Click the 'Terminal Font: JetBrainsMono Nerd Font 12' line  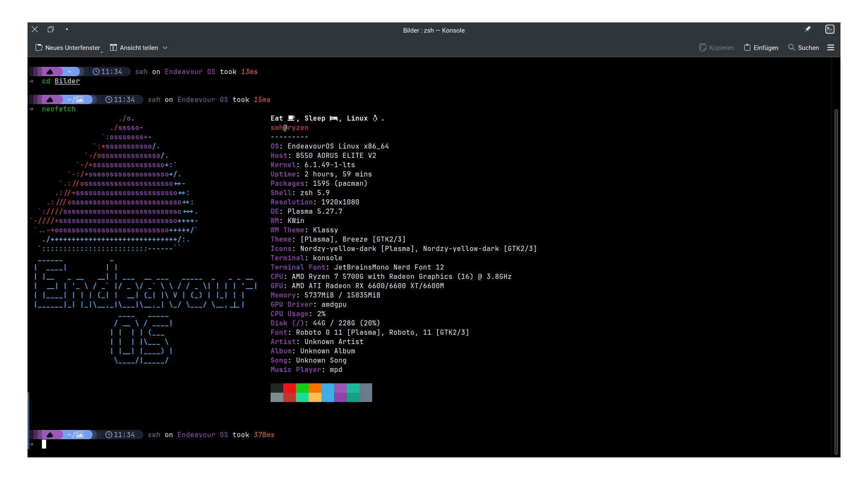[357, 267]
